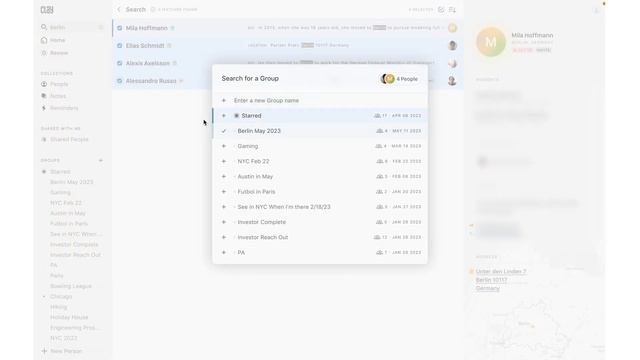The height and width of the screenshot is (360, 640).
Task: Go back using the Search back arrow
Action: coord(119,9)
